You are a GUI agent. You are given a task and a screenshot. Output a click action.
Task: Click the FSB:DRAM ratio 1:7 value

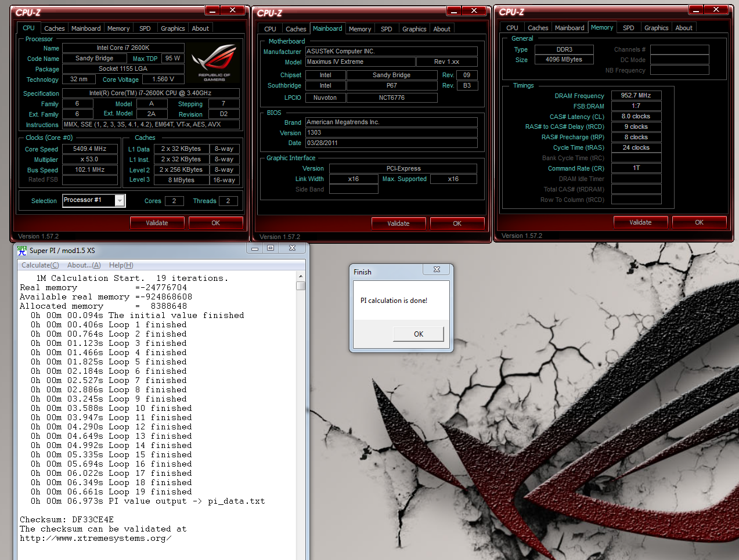tap(636, 106)
